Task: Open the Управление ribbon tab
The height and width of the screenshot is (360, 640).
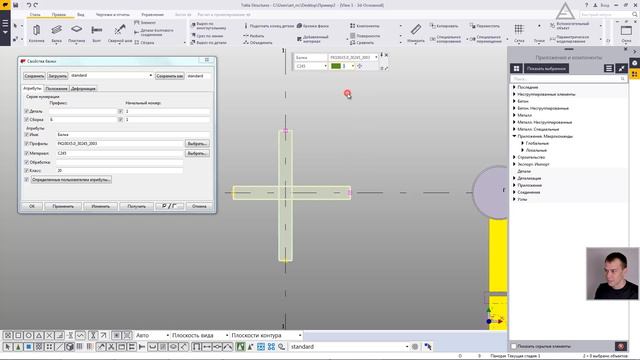Action: pos(152,15)
